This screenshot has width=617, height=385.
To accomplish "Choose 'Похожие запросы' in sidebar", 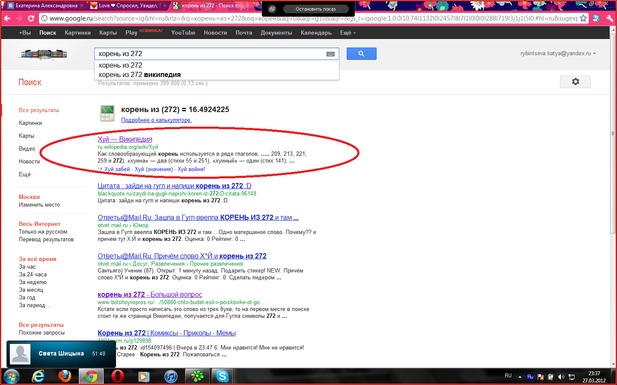I will pyautogui.click(x=42, y=333).
